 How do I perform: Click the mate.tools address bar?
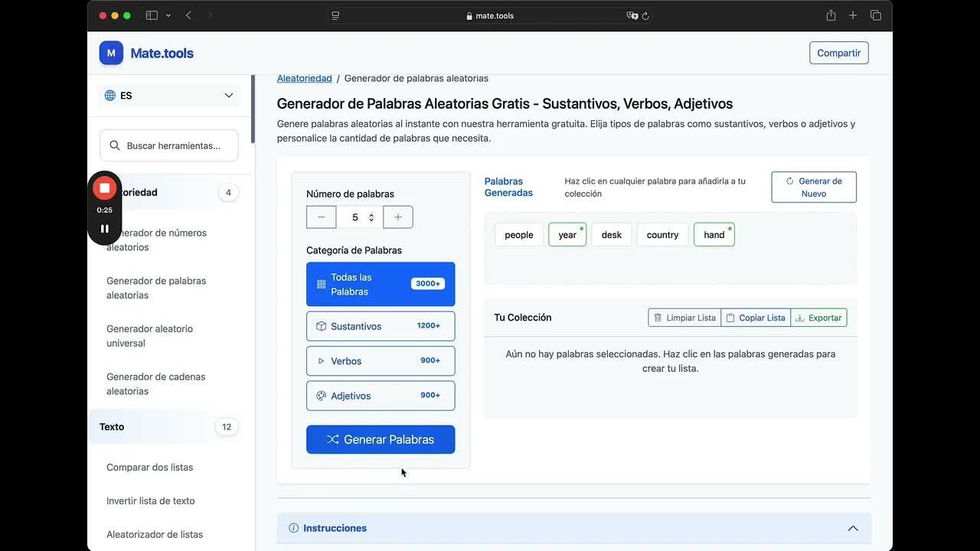490,15
